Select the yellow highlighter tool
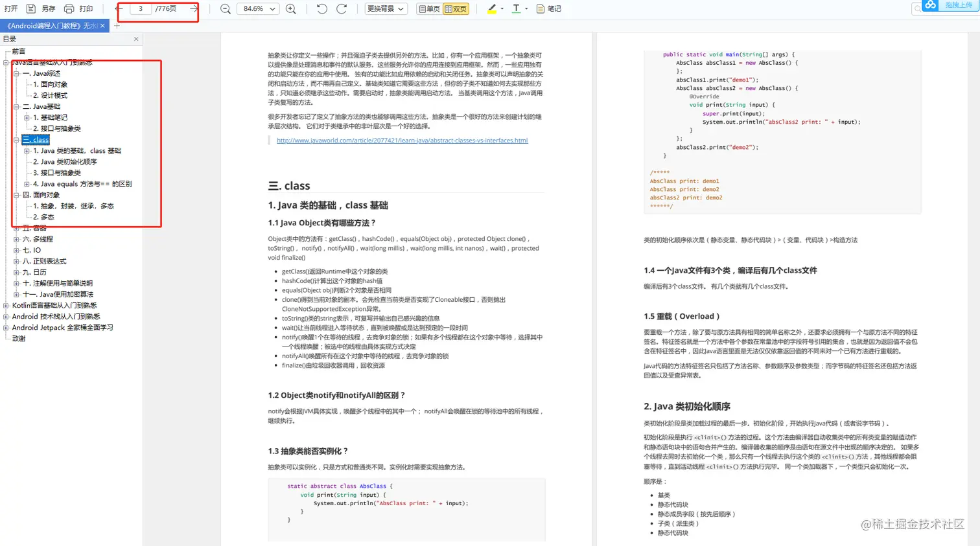The image size is (980, 546). (492, 9)
